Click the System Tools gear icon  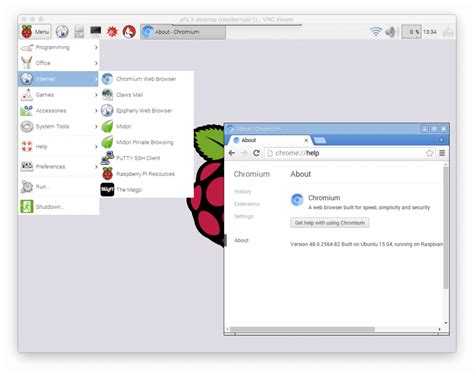coord(27,126)
